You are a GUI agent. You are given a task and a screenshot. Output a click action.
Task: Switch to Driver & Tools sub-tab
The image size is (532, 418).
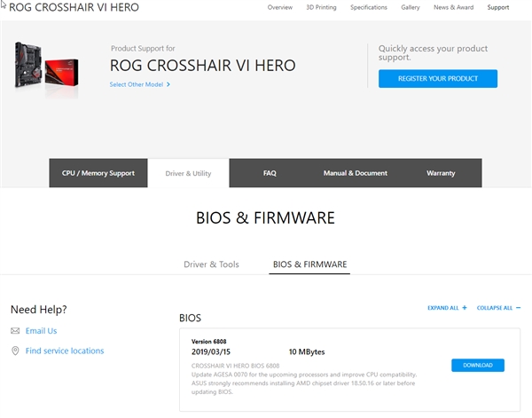pyautogui.click(x=211, y=264)
